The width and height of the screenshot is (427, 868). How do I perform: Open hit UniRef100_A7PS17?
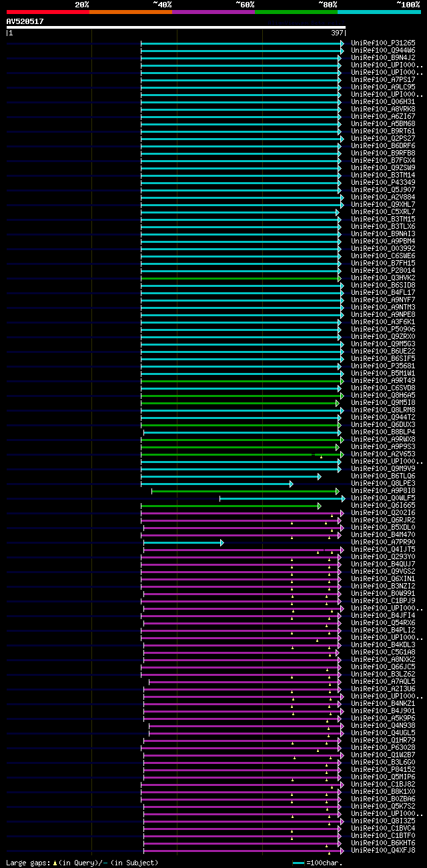(x=383, y=80)
